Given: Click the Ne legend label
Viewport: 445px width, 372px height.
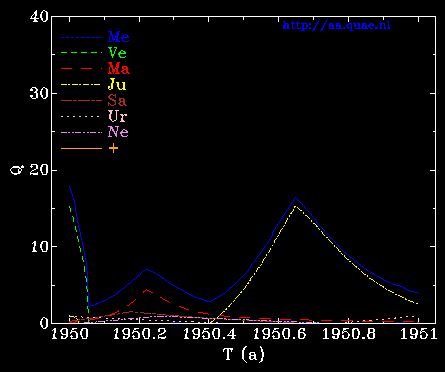Looking at the screenshot, I should pos(118,132).
